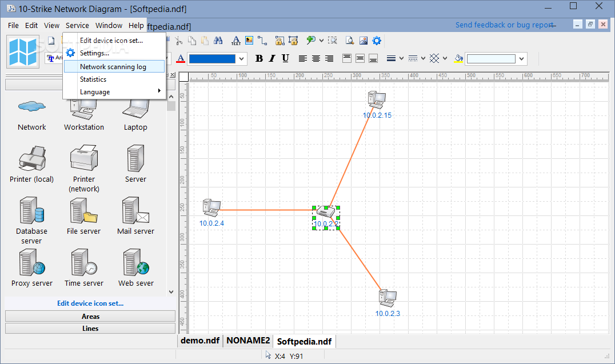Expand the Areas panel section
This screenshot has height=364, width=615.
pyautogui.click(x=90, y=316)
